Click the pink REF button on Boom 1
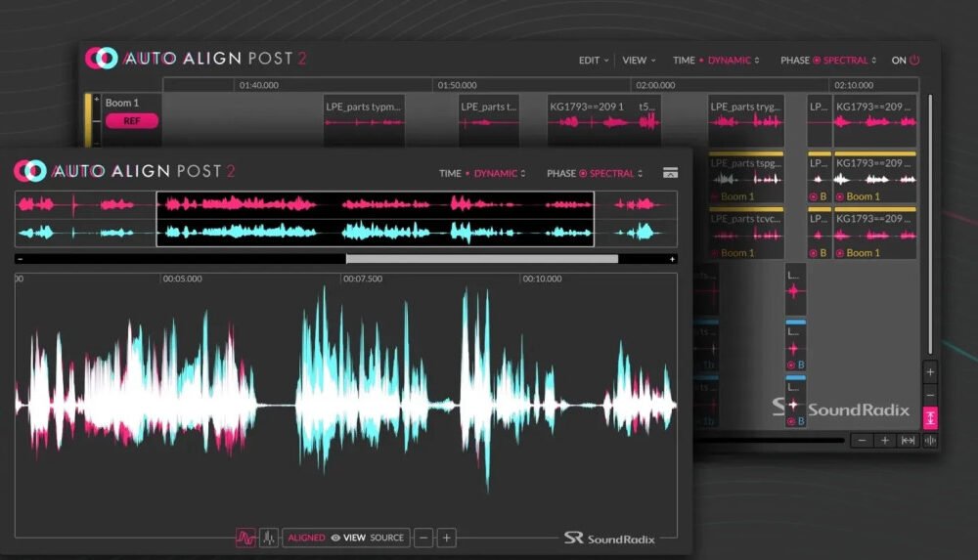 (131, 121)
